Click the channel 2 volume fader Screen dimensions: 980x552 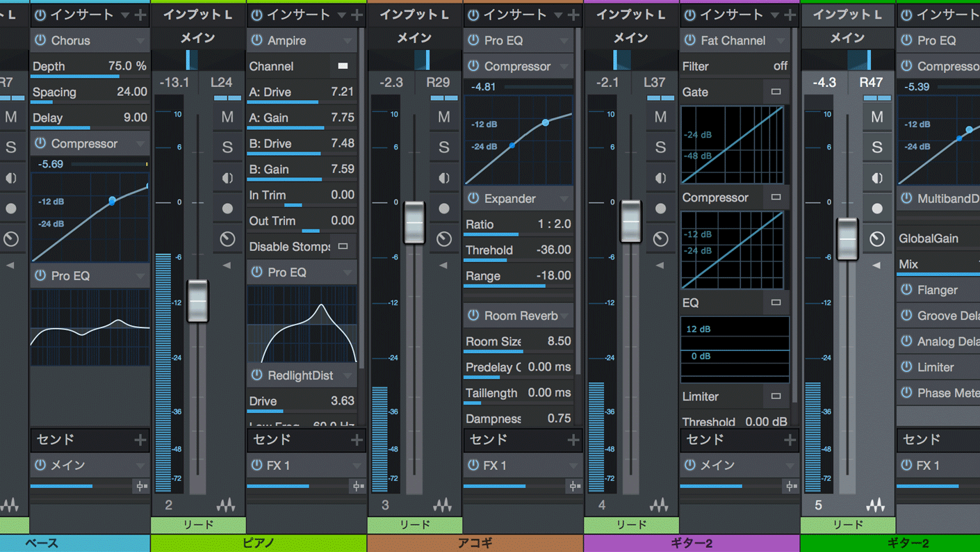pos(198,300)
